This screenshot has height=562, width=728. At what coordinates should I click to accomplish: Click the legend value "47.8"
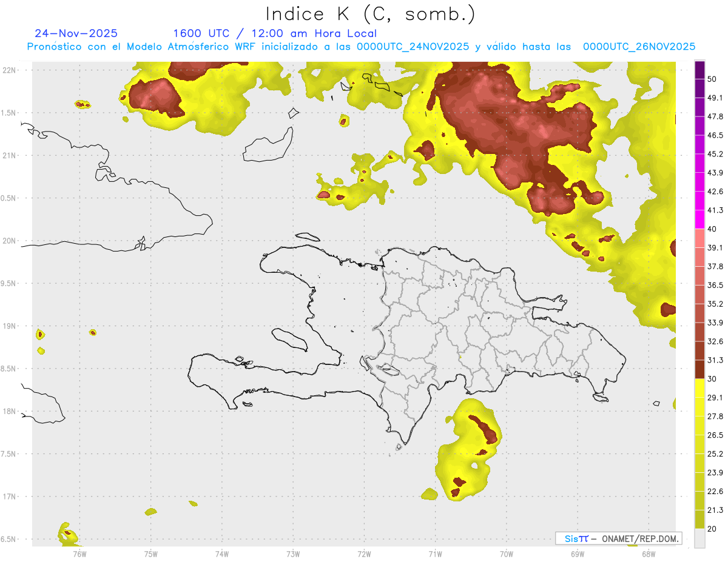[x=715, y=116]
